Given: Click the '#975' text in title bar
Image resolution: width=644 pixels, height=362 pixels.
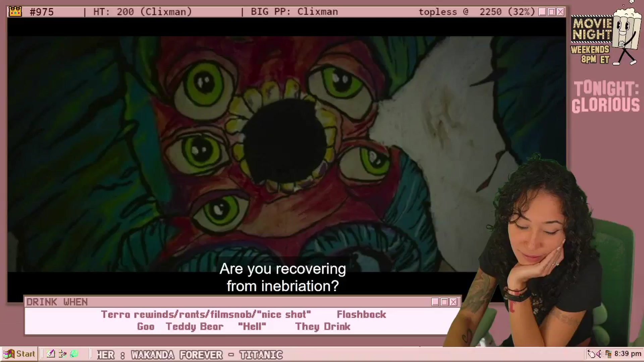Looking at the screenshot, I should pyautogui.click(x=42, y=12).
